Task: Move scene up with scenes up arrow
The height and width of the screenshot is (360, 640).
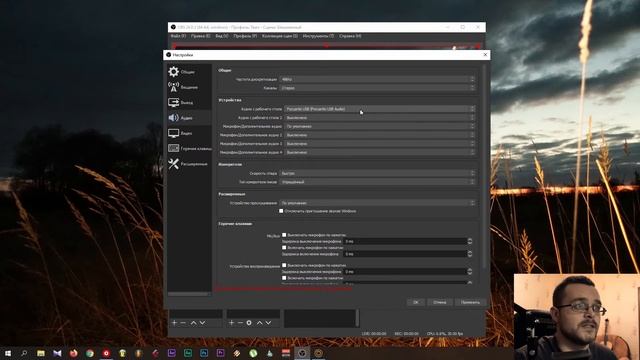Action: [x=193, y=323]
